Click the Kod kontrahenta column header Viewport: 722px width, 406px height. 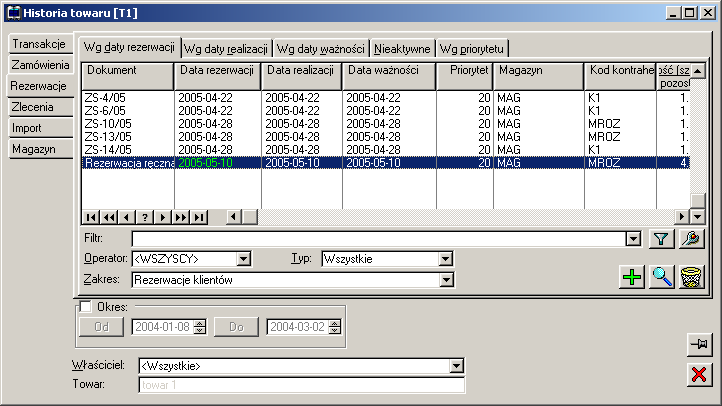click(620, 76)
